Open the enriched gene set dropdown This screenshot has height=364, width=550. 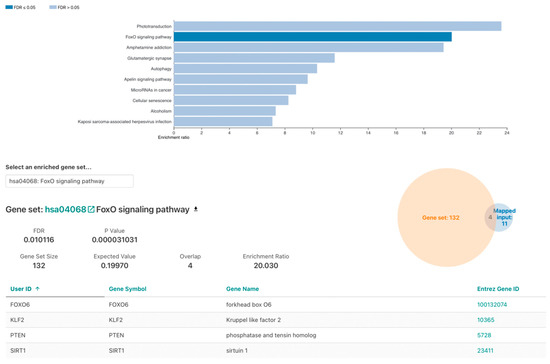click(69, 181)
